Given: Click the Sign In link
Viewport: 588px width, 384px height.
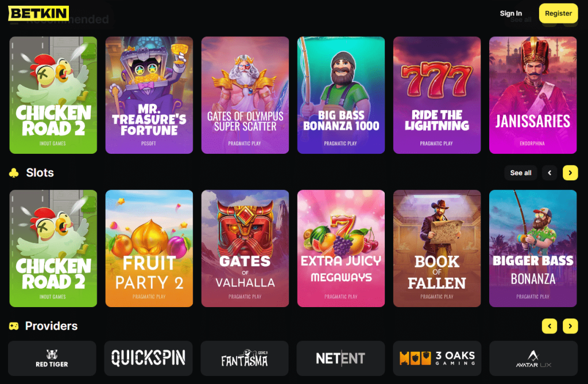Looking at the screenshot, I should (510, 14).
